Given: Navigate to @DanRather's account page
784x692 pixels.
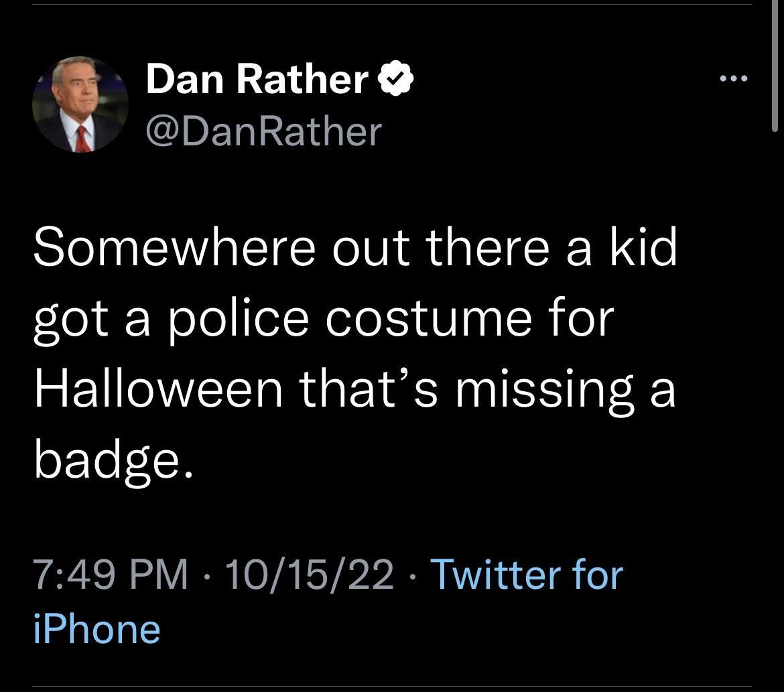Looking at the screenshot, I should pyautogui.click(x=261, y=131).
